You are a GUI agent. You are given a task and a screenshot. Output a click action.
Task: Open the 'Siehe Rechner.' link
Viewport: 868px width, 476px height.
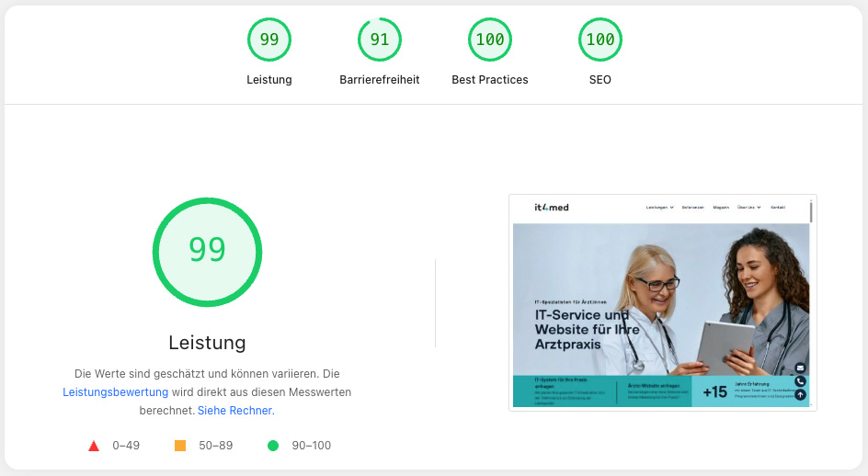235,410
